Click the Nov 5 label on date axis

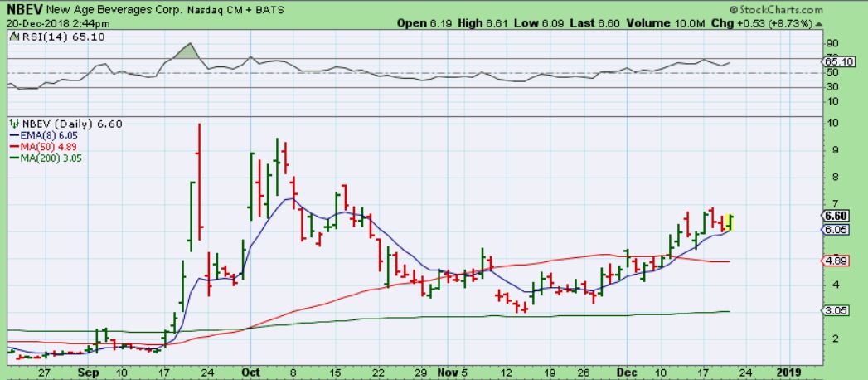pyautogui.click(x=454, y=372)
